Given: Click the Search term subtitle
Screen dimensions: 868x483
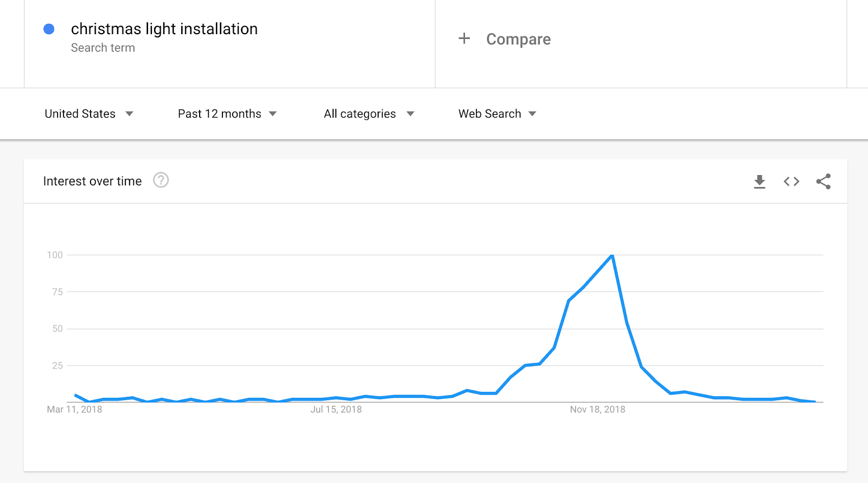Looking at the screenshot, I should click(103, 48).
